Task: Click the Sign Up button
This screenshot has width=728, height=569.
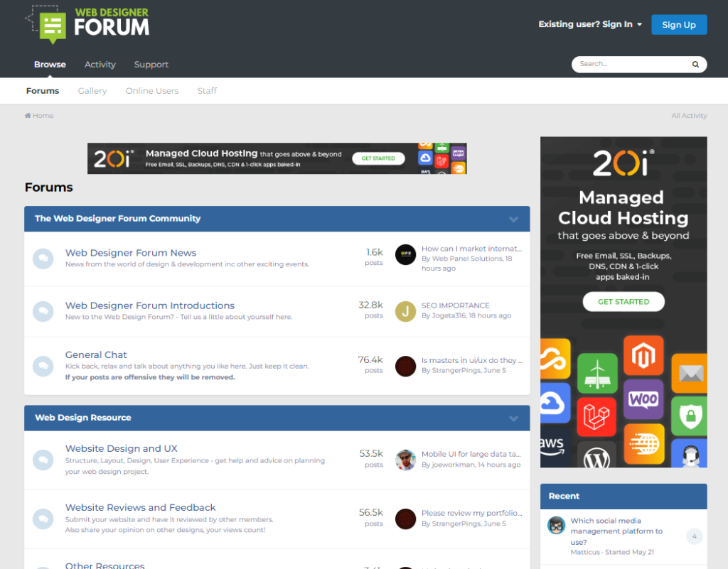Action: (x=679, y=25)
